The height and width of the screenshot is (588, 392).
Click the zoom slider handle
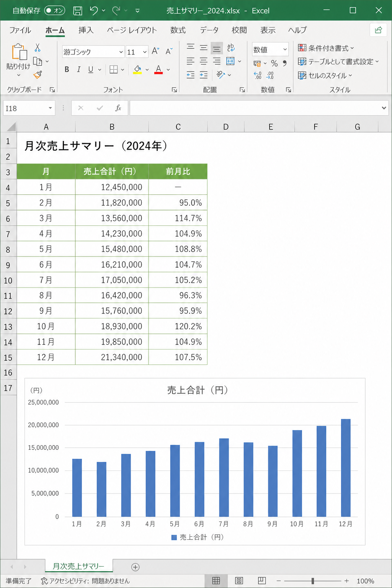pos(313,581)
